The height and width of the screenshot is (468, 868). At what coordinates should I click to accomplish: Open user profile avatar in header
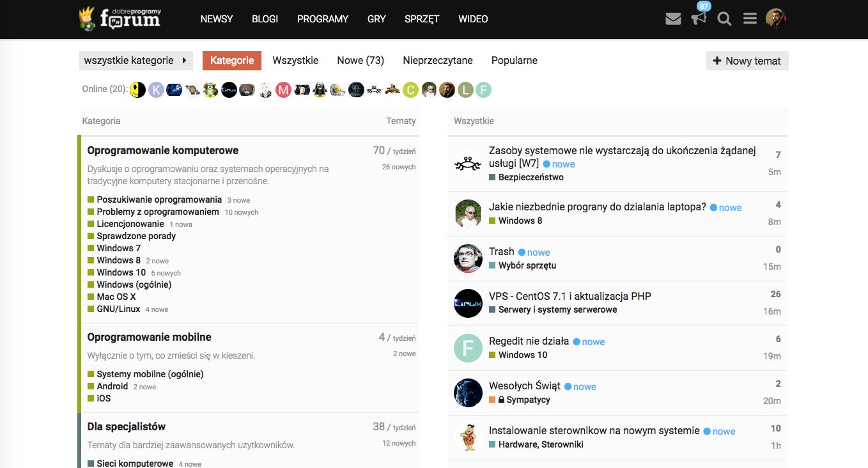click(x=776, y=19)
